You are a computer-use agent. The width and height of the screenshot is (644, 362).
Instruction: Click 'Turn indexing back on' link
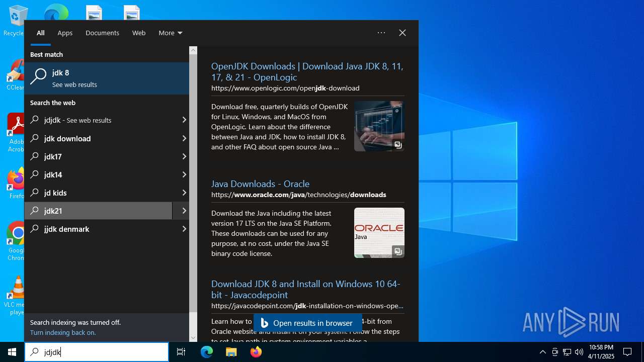(63, 332)
